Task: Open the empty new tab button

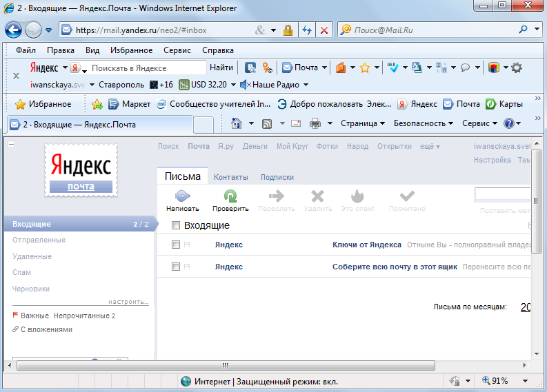Action: 203,125
